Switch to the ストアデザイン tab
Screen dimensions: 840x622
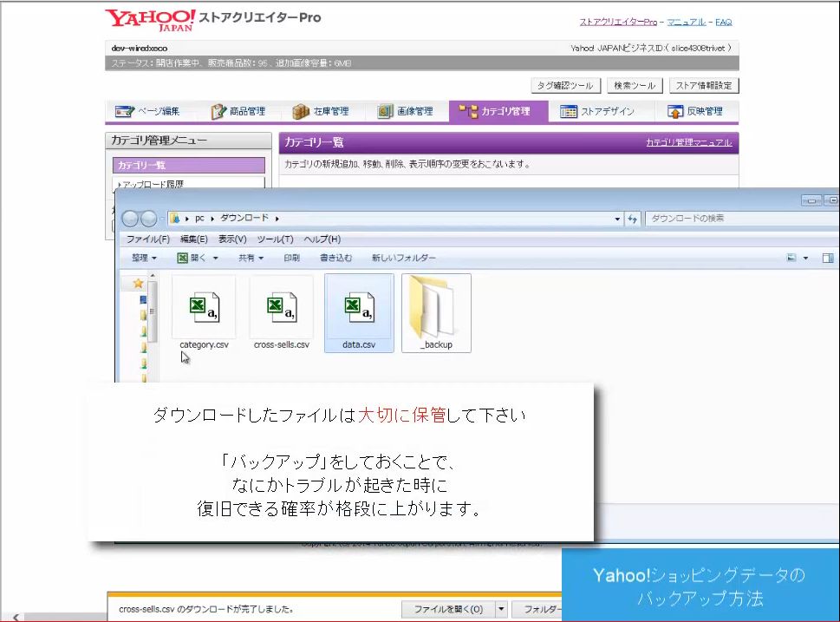[x=597, y=112]
